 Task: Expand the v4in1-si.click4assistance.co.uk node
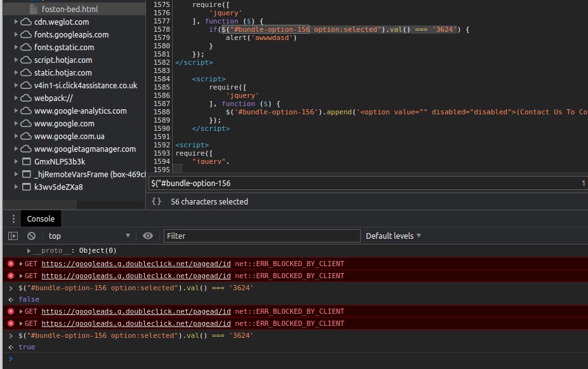16,86
